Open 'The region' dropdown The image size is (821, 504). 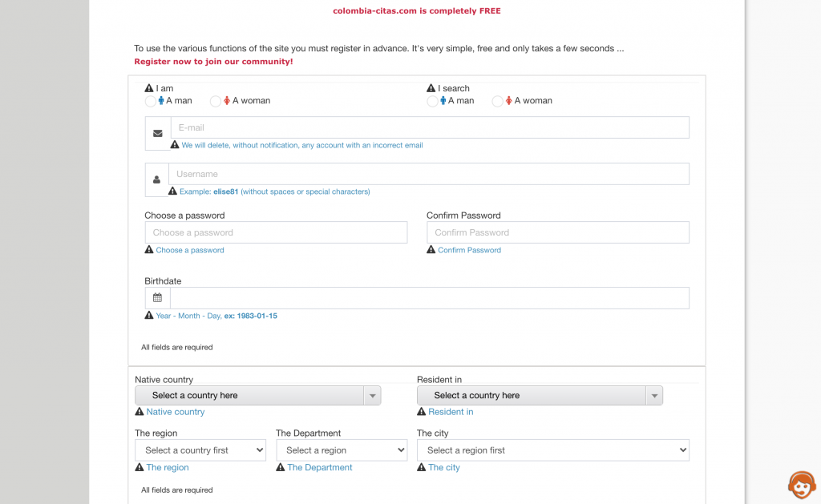pyautogui.click(x=200, y=450)
